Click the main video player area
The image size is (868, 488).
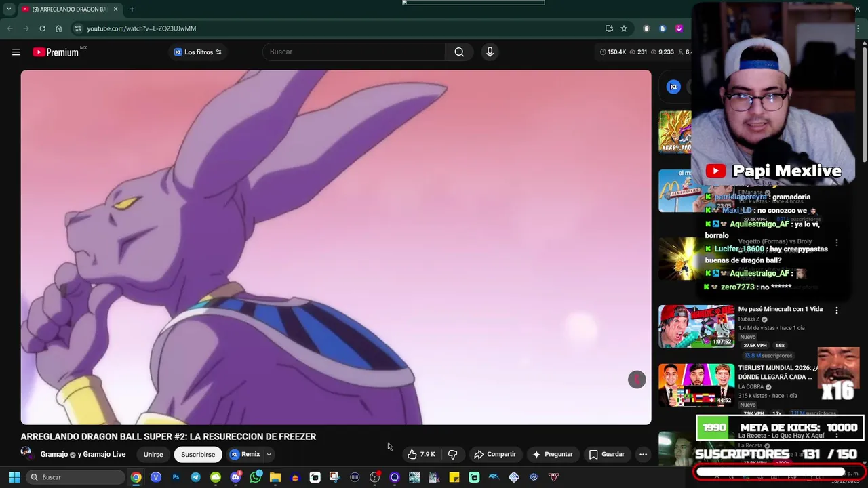click(x=336, y=247)
